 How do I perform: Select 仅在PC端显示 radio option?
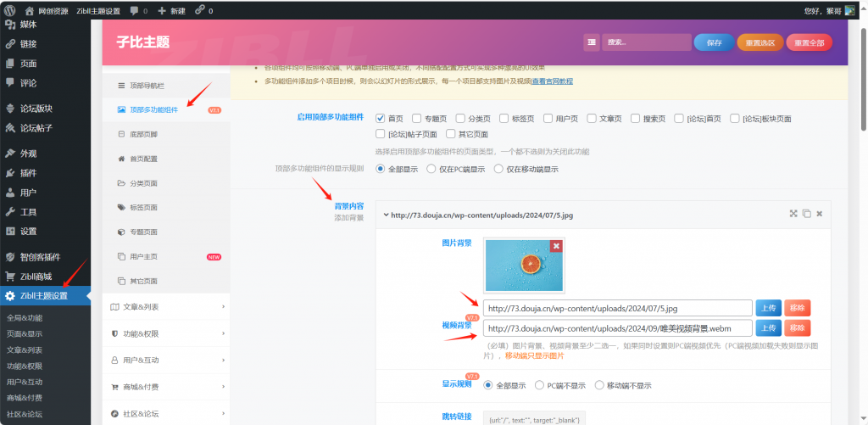click(431, 170)
